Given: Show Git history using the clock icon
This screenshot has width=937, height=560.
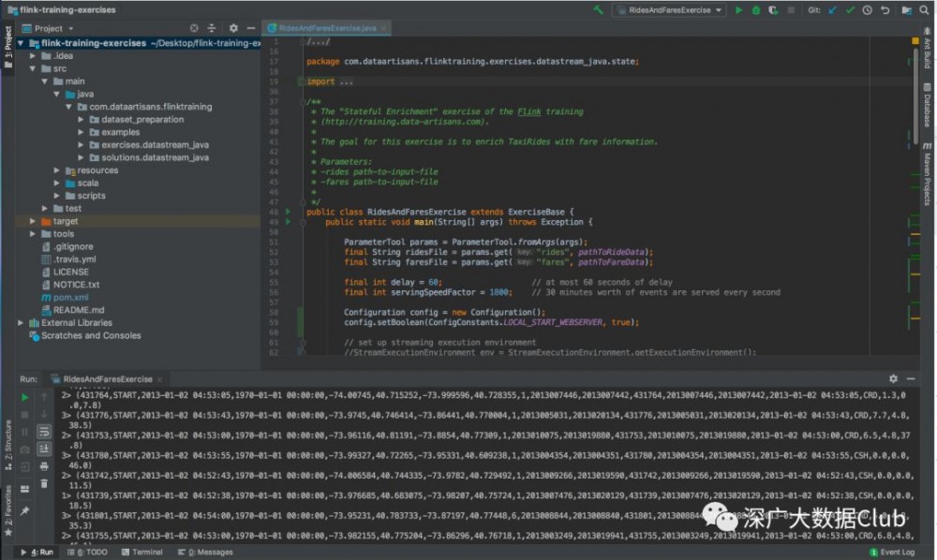Looking at the screenshot, I should (867, 9).
